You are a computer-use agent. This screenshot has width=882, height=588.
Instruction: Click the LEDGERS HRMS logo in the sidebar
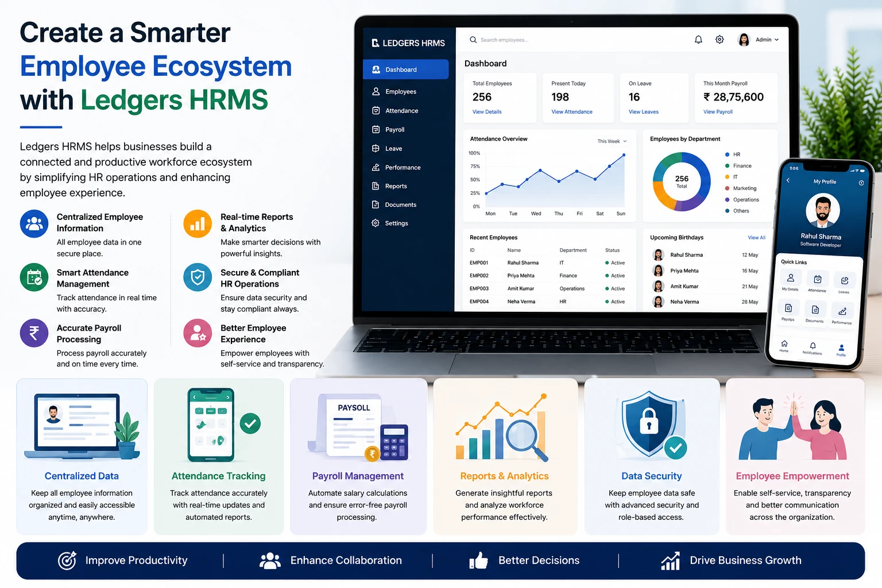point(408,43)
